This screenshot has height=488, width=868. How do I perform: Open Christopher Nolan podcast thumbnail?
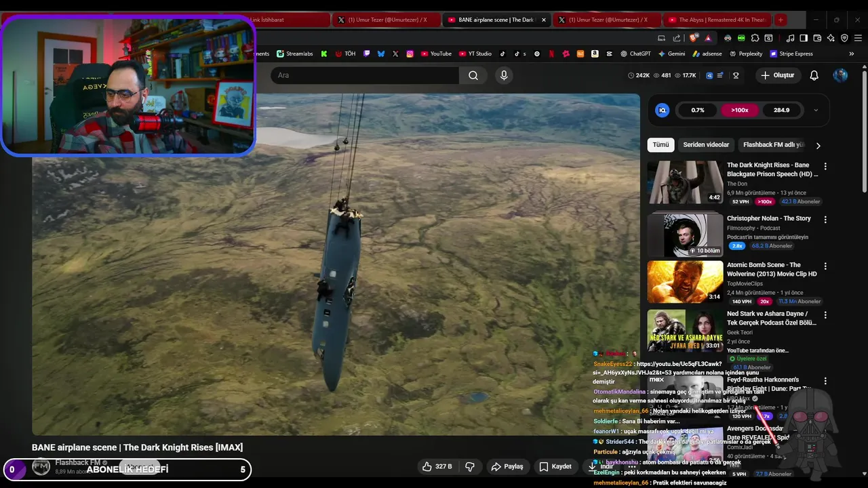[685, 235]
